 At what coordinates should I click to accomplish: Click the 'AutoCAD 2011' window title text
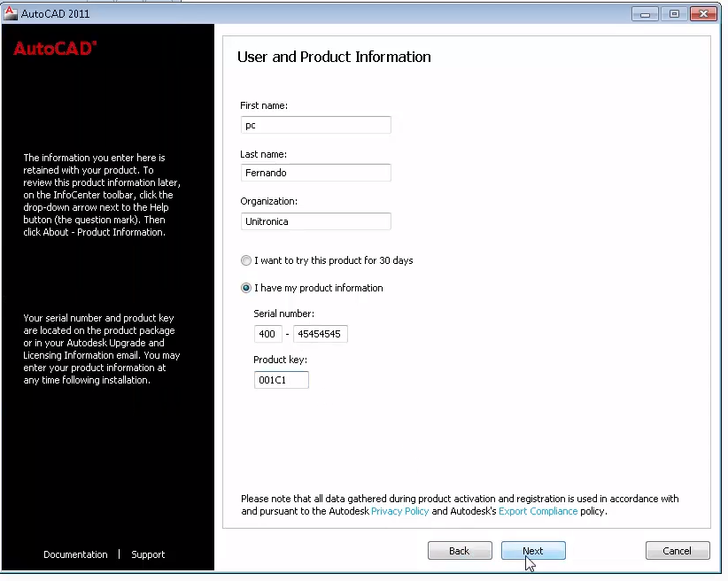click(55, 14)
